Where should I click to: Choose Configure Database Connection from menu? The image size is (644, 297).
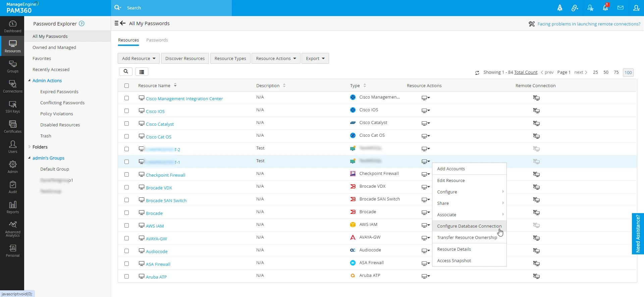(469, 226)
